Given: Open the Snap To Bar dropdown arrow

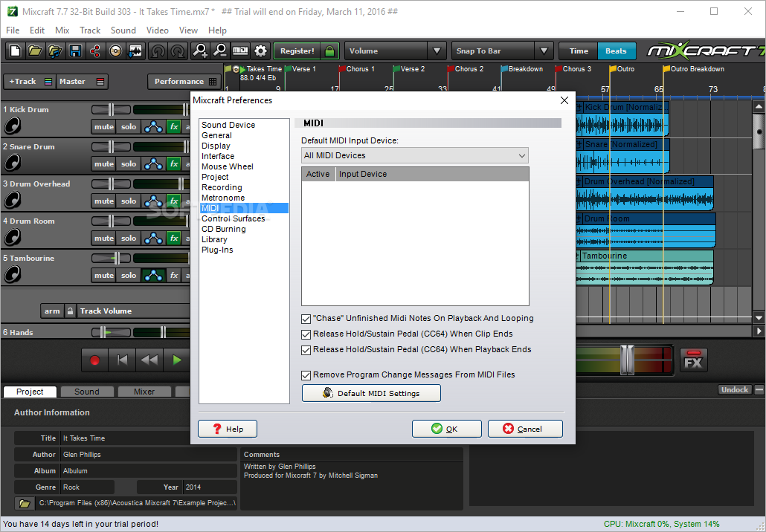Looking at the screenshot, I should click(544, 51).
